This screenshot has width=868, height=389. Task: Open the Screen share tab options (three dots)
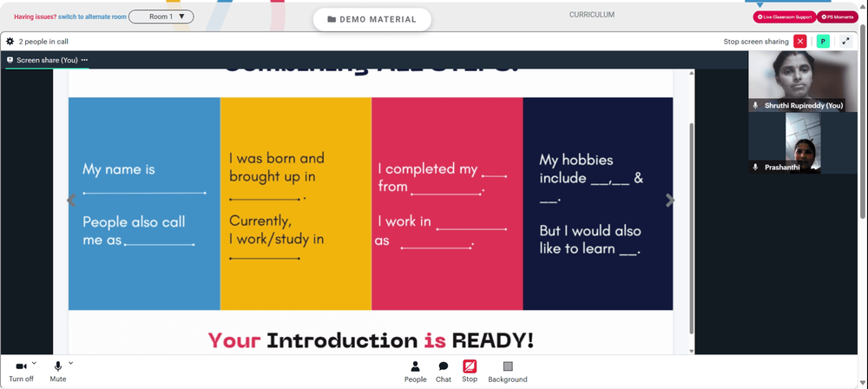coord(84,60)
